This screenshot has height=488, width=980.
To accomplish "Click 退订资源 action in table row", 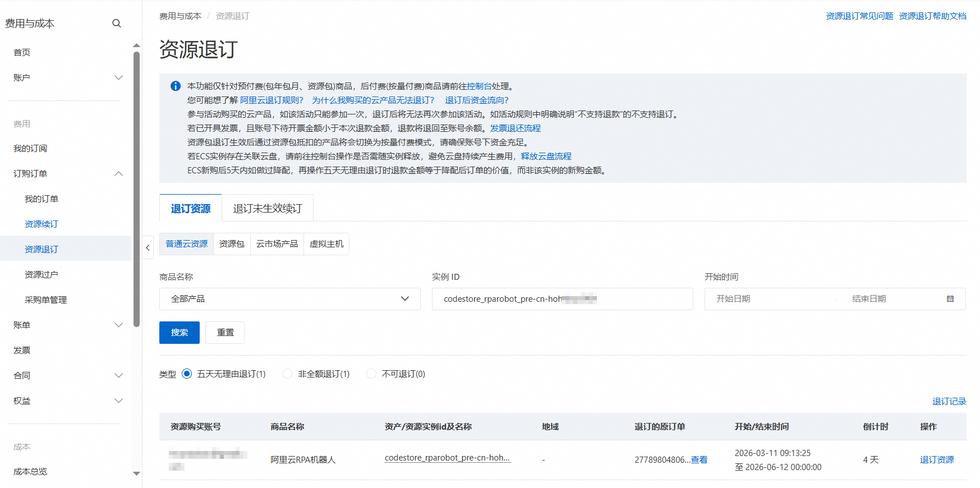I will pyautogui.click(x=937, y=460).
